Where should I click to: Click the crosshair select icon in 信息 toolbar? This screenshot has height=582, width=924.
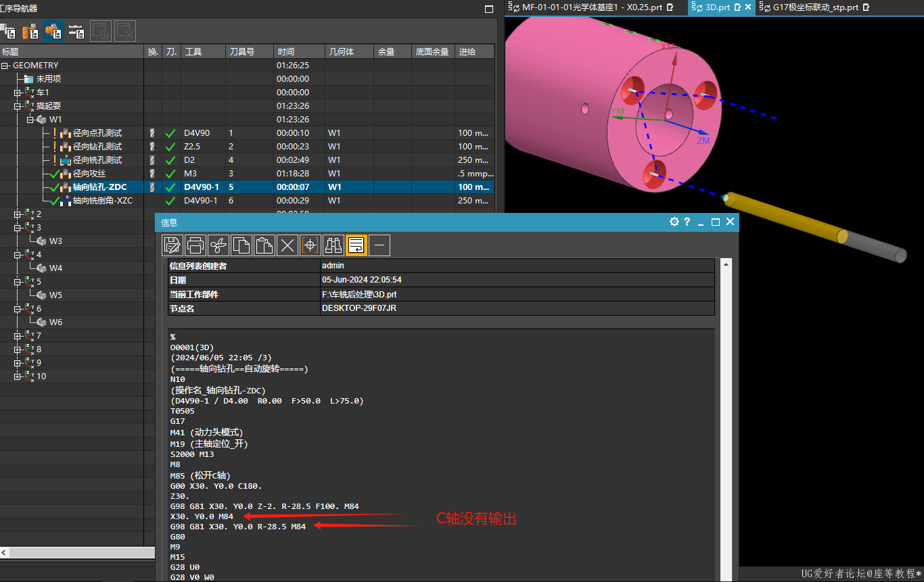pyautogui.click(x=310, y=245)
